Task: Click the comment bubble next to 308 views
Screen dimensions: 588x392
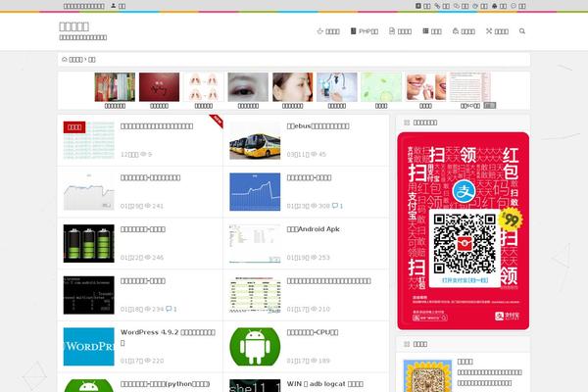Action: [x=335, y=206]
